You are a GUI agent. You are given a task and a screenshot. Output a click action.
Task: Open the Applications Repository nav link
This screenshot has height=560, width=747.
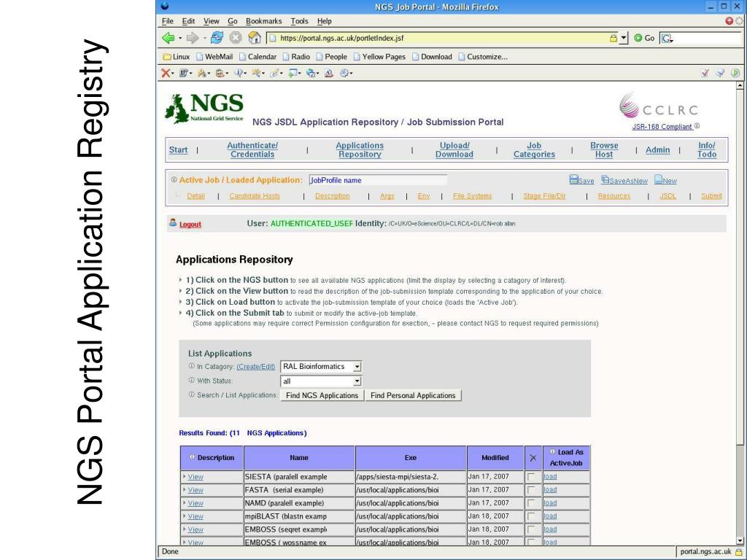[x=360, y=149]
